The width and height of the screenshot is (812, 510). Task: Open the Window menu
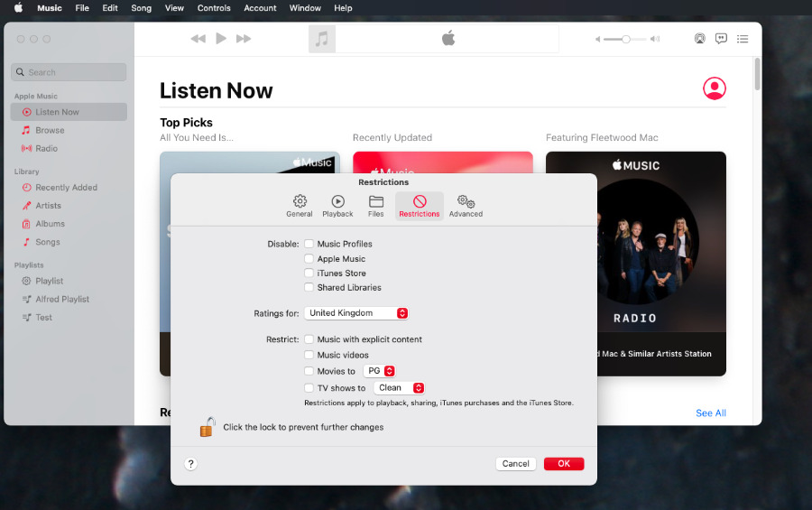click(305, 8)
